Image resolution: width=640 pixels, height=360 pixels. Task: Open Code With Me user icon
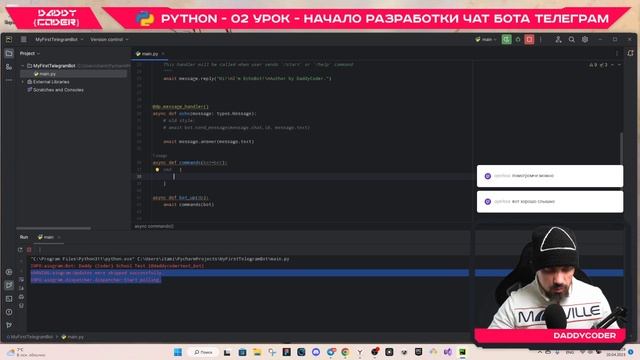point(558,40)
